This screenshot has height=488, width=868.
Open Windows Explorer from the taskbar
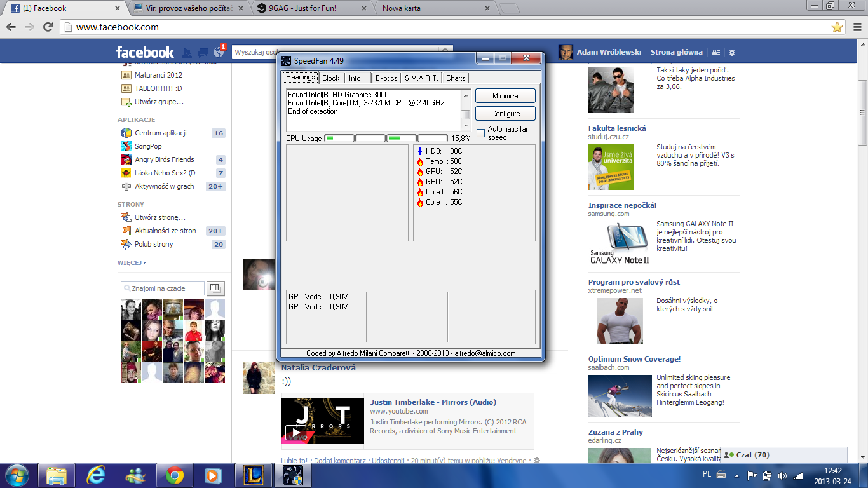pos(57,475)
